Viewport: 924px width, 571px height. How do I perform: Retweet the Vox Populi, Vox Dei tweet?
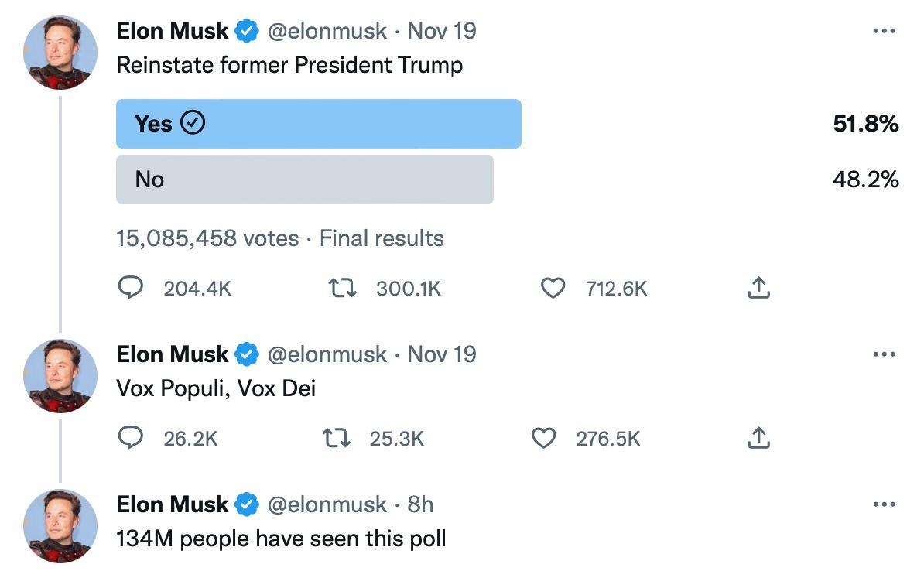[336, 439]
